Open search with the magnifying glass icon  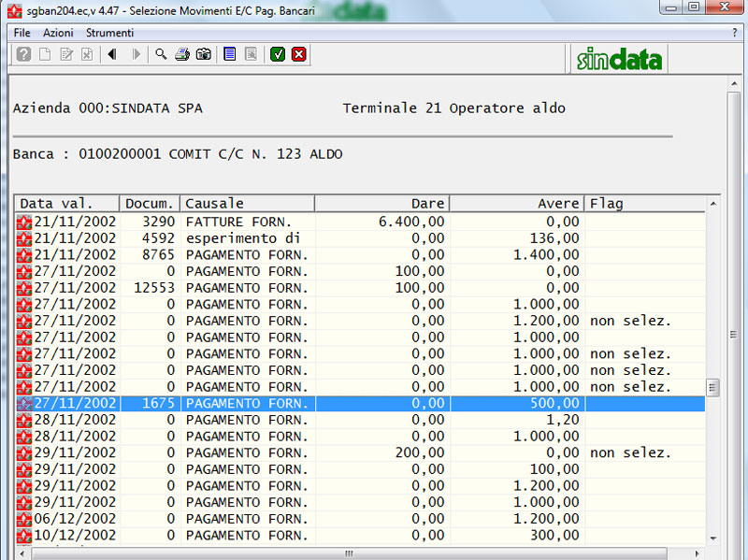point(161,54)
